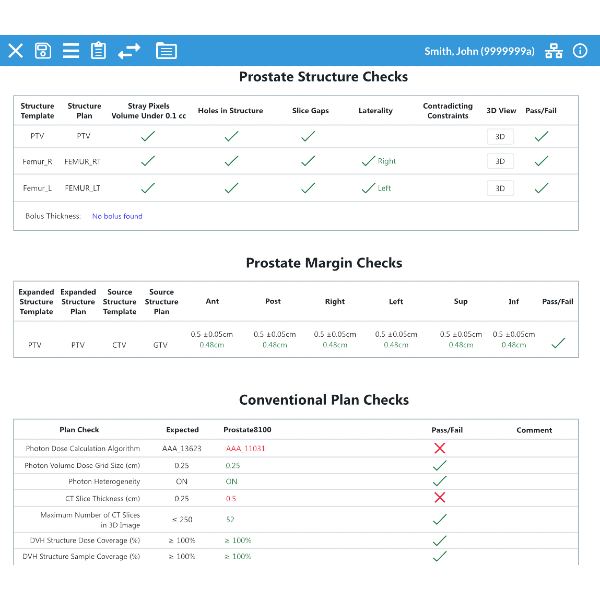Open 3D view for Femur_R row
The width and height of the screenshot is (600, 600).
point(500,161)
